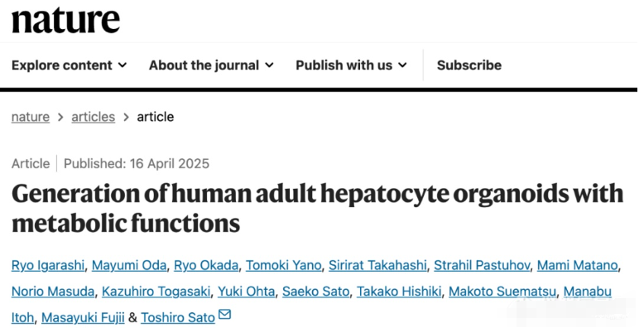Click the Nature logo
This screenshot has height=328, width=644.
pyautogui.click(x=65, y=20)
